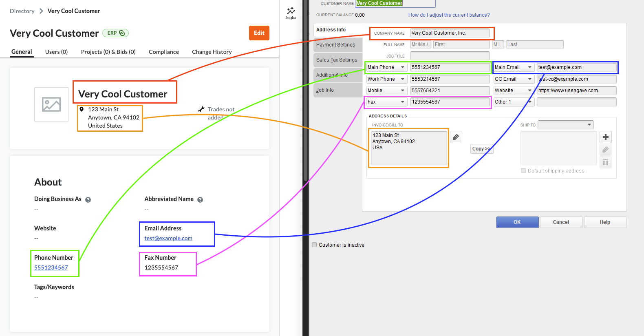Click the ERP sync badge icon

coord(122,33)
